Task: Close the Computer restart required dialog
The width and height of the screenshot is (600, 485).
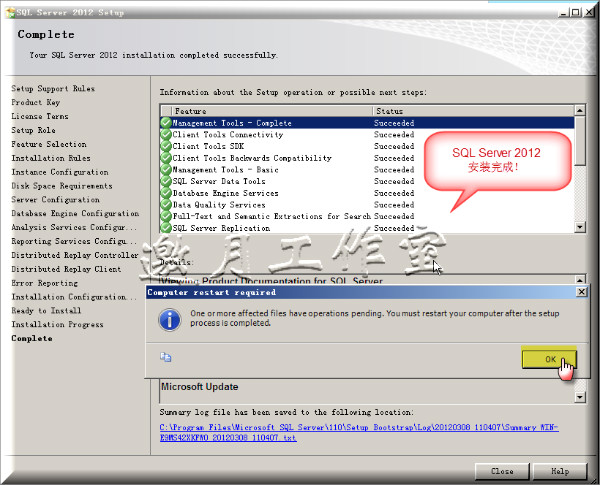Action: click(581, 292)
